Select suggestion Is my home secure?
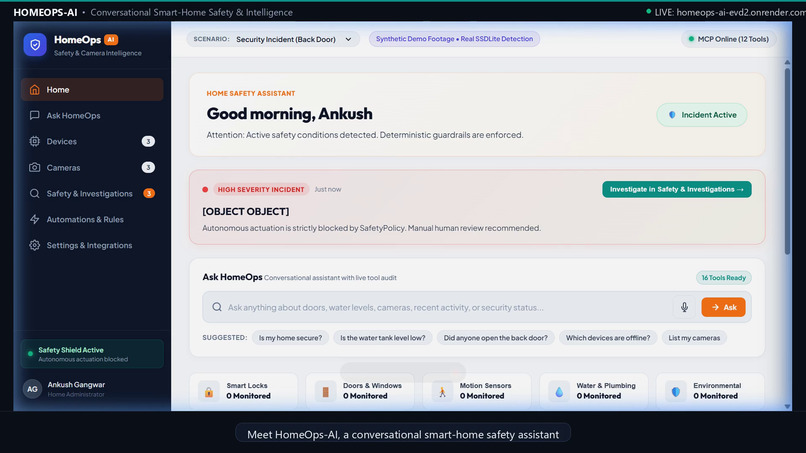 (x=290, y=338)
